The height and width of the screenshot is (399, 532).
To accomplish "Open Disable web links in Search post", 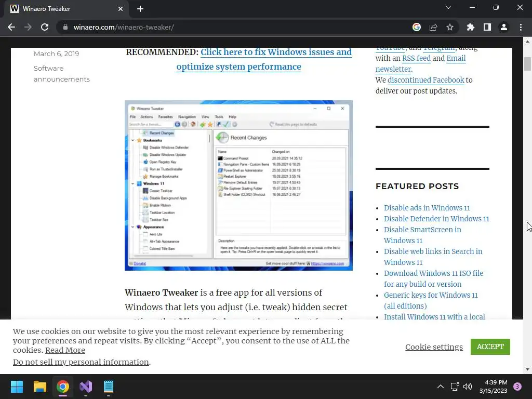I will [433, 257].
